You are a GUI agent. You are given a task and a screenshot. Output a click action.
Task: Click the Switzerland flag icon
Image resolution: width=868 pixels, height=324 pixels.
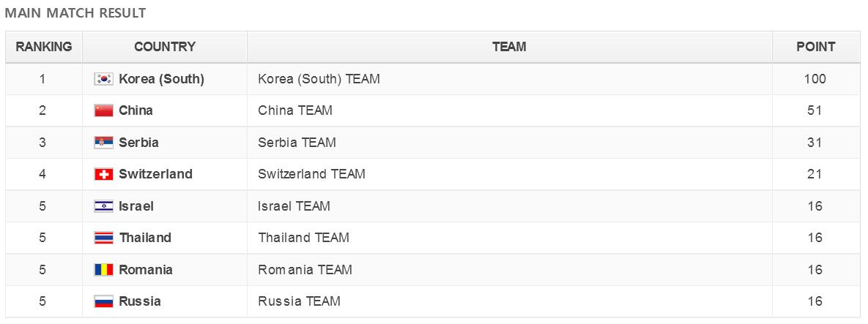(103, 174)
